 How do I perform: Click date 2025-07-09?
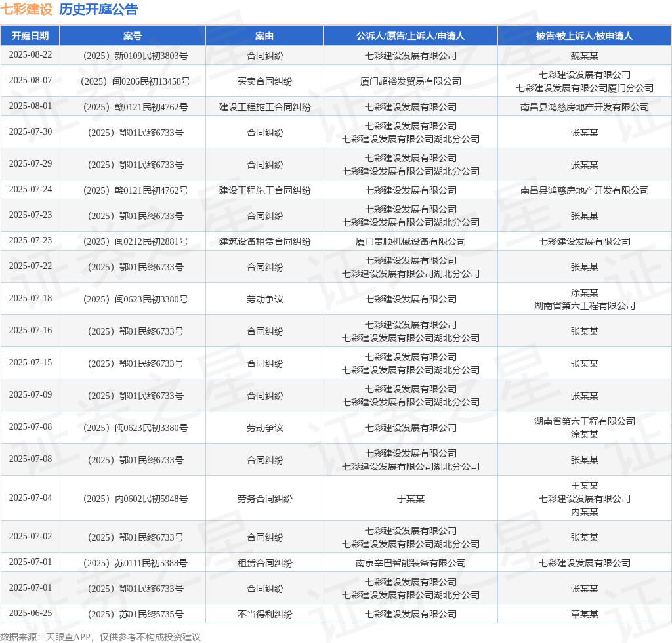(30, 394)
